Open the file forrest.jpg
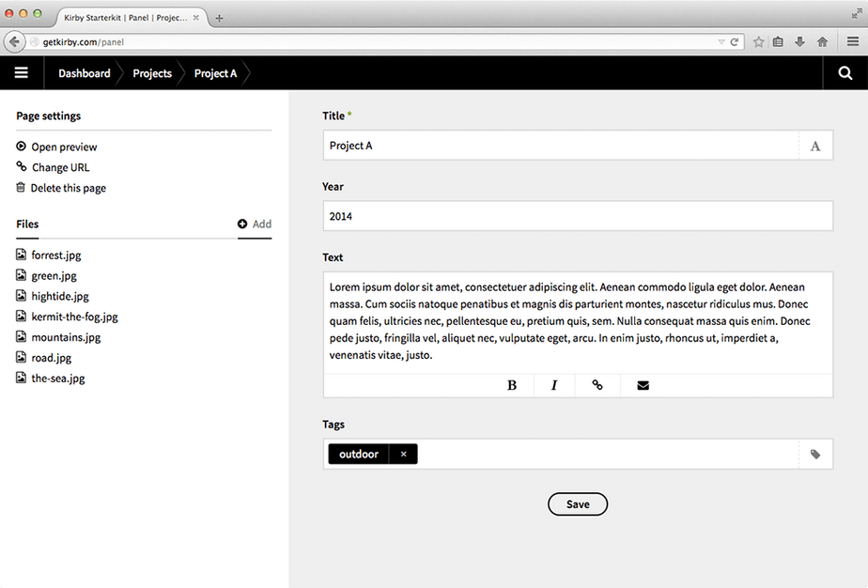The height and width of the screenshot is (588, 868). click(x=55, y=255)
